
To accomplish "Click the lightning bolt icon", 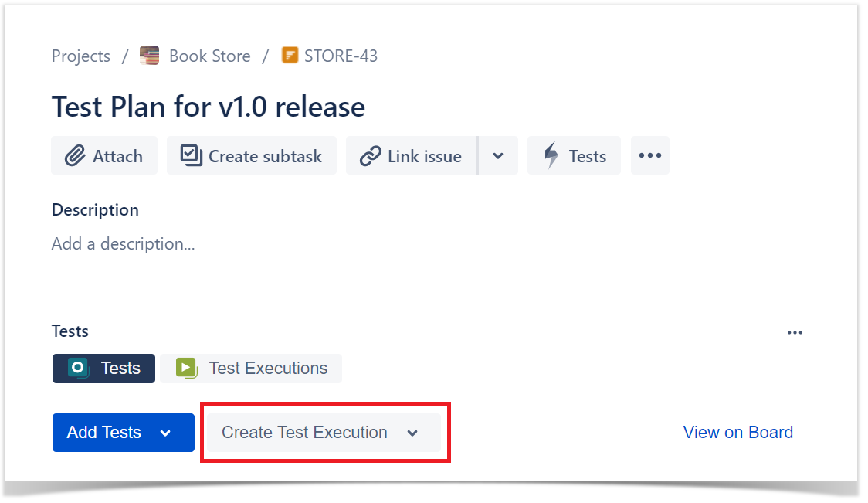I will [x=551, y=155].
